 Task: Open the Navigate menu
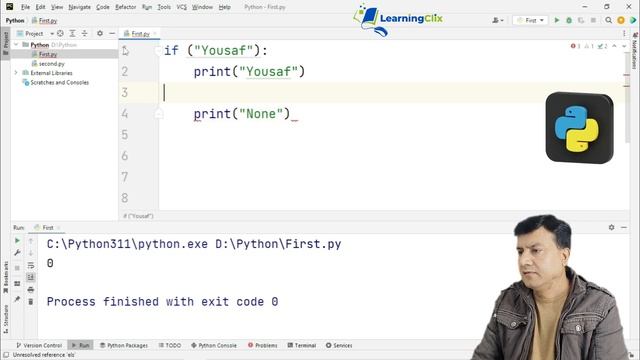pos(80,7)
